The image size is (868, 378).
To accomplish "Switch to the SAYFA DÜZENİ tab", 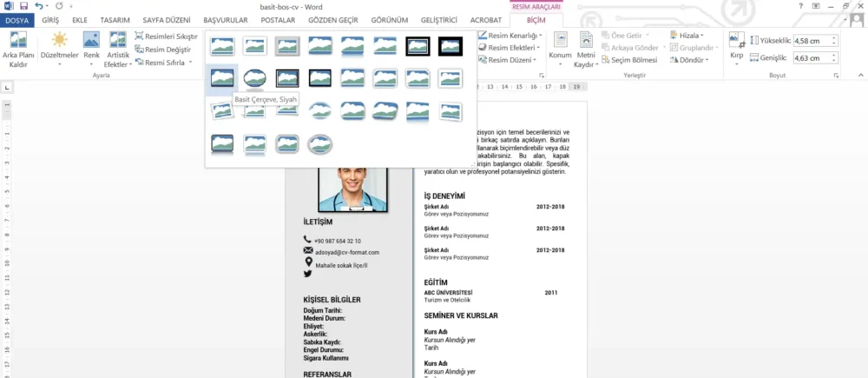I will coord(166,20).
